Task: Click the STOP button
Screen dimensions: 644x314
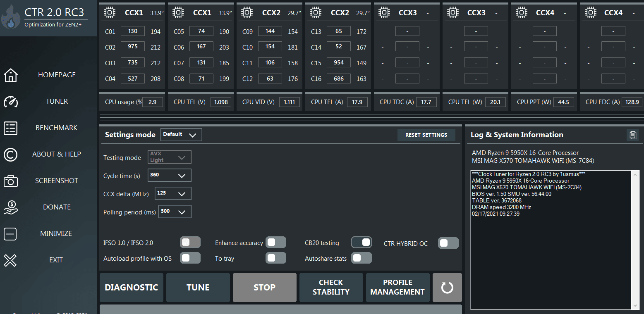Action: 265,288
